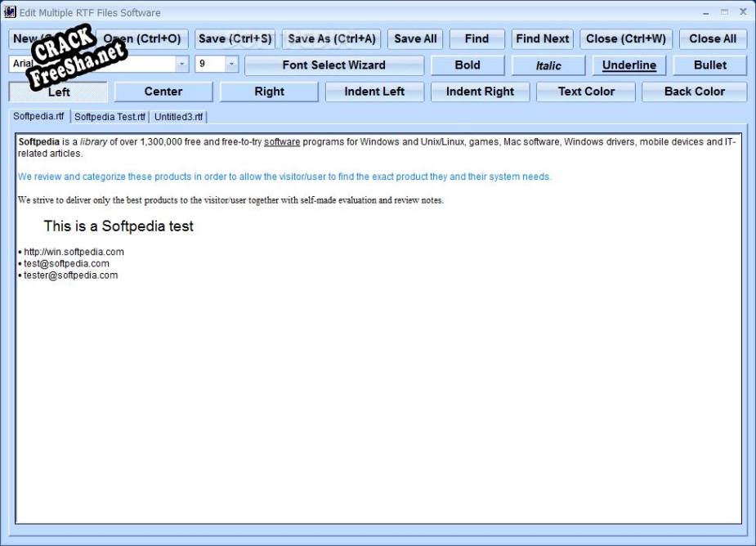Image resolution: width=756 pixels, height=546 pixels.
Task: Expand the font size dropdown arrow
Action: pyautogui.click(x=230, y=64)
